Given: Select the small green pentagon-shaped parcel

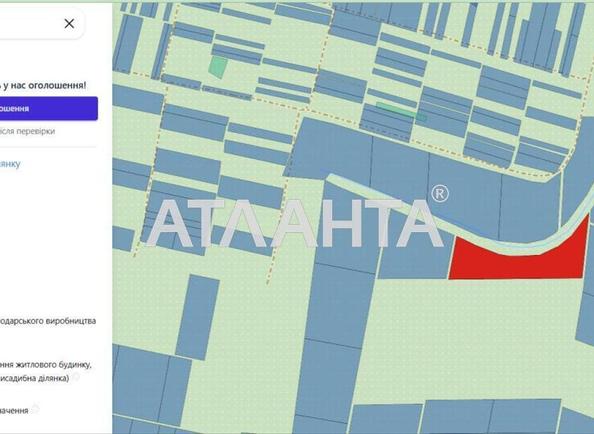Looking at the screenshot, I should [217, 67].
